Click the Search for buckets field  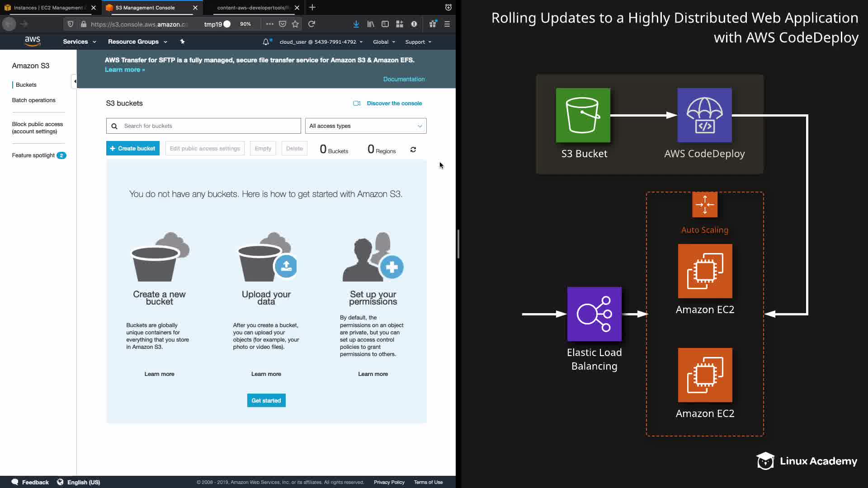click(x=203, y=126)
